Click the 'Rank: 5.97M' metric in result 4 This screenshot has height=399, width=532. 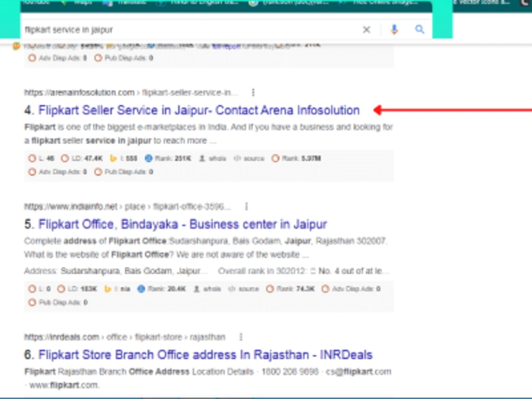tap(296, 159)
